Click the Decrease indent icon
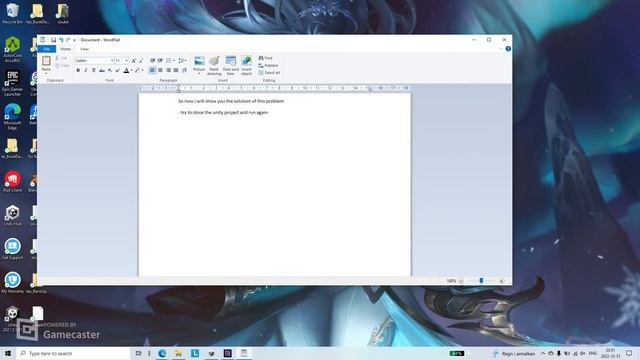 (152, 60)
